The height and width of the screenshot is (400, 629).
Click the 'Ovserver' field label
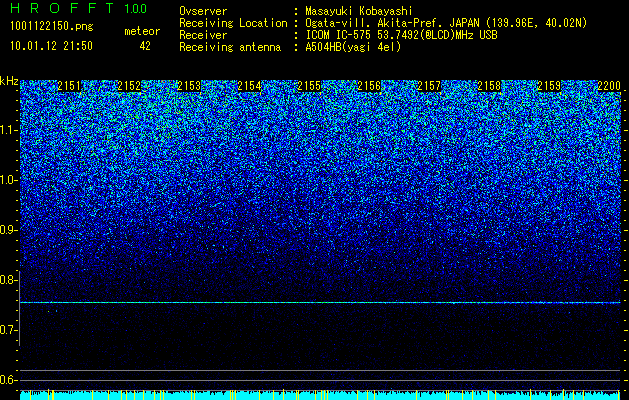203,11
